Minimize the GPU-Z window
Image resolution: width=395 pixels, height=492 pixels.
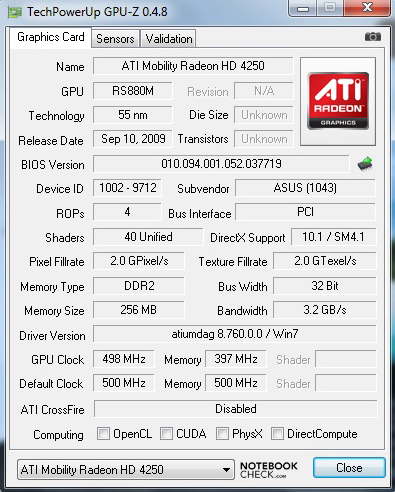(303, 8)
